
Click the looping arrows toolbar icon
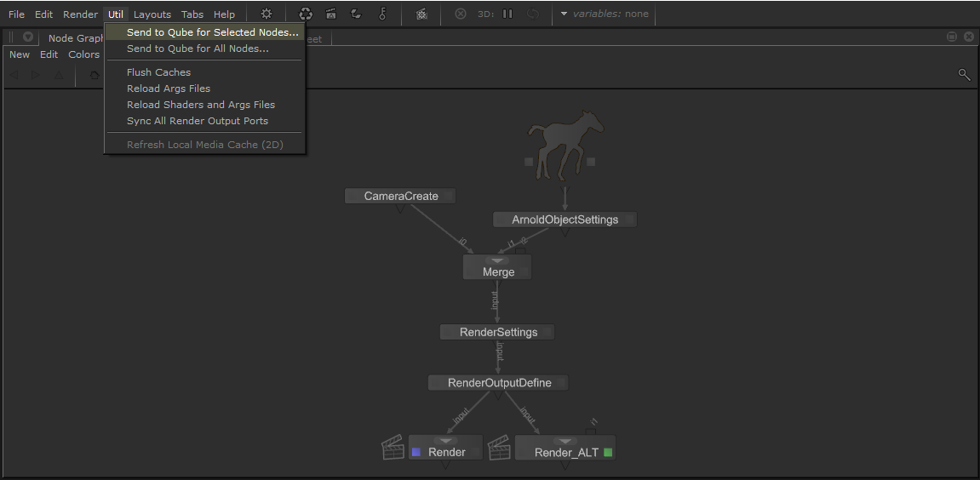(x=356, y=14)
